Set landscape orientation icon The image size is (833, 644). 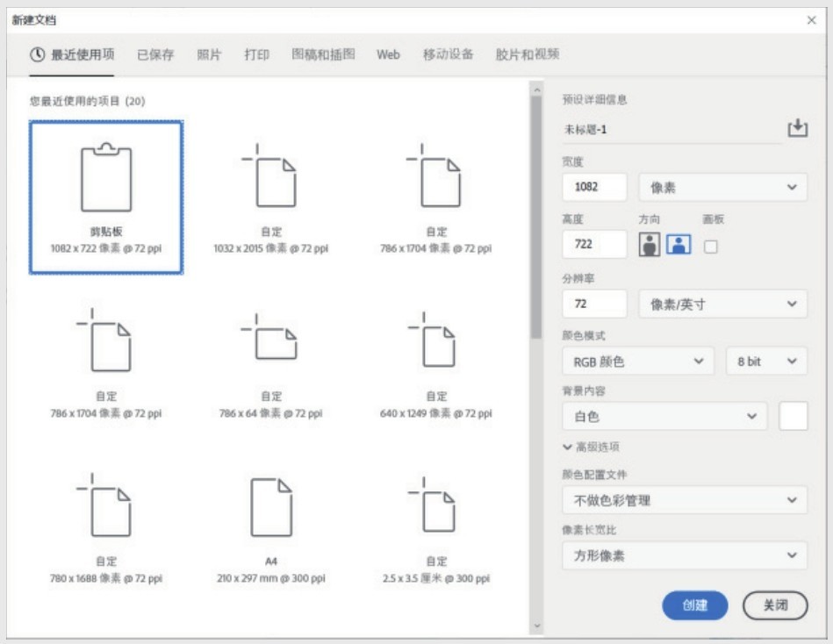(x=679, y=244)
